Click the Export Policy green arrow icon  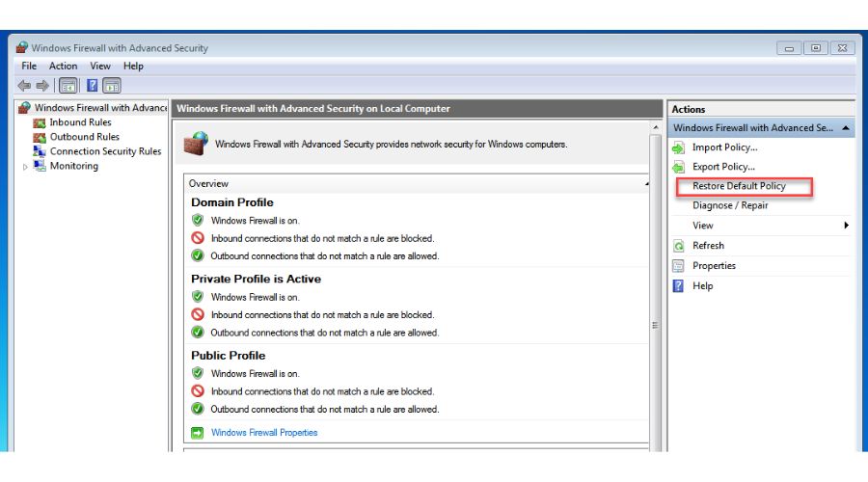tap(678, 167)
